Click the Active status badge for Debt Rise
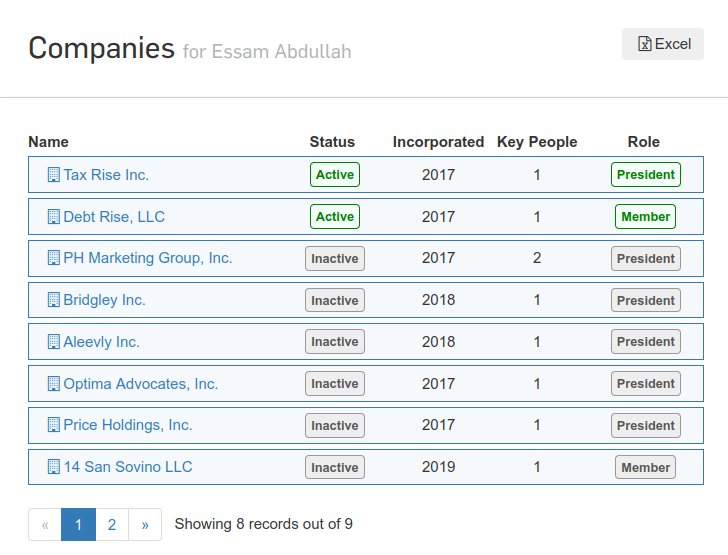 (335, 216)
